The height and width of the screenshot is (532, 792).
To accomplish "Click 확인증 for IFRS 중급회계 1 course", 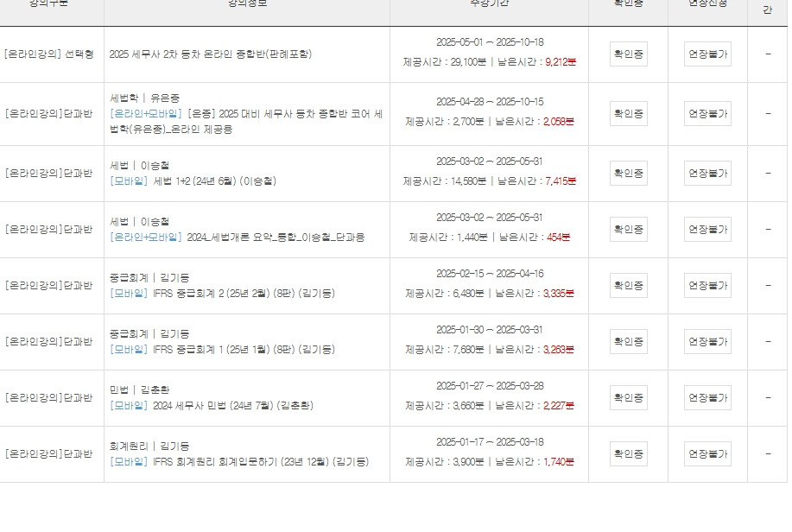I will (628, 341).
